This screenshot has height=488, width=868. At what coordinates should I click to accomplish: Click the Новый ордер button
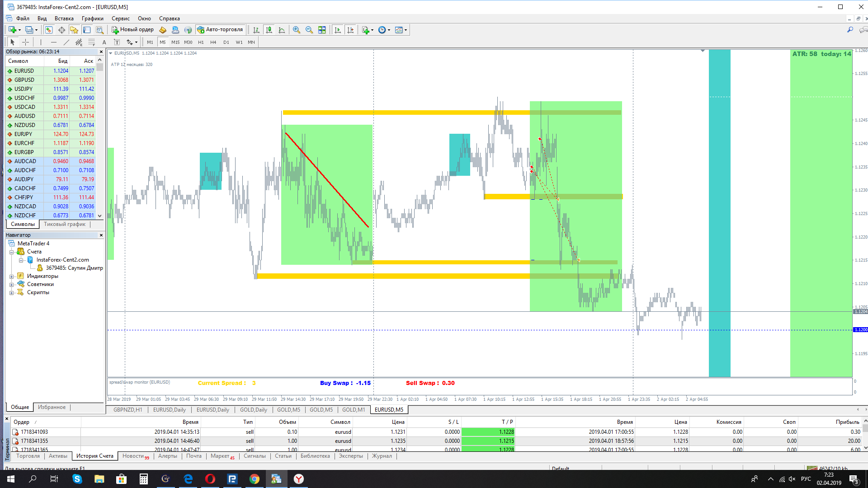133,30
